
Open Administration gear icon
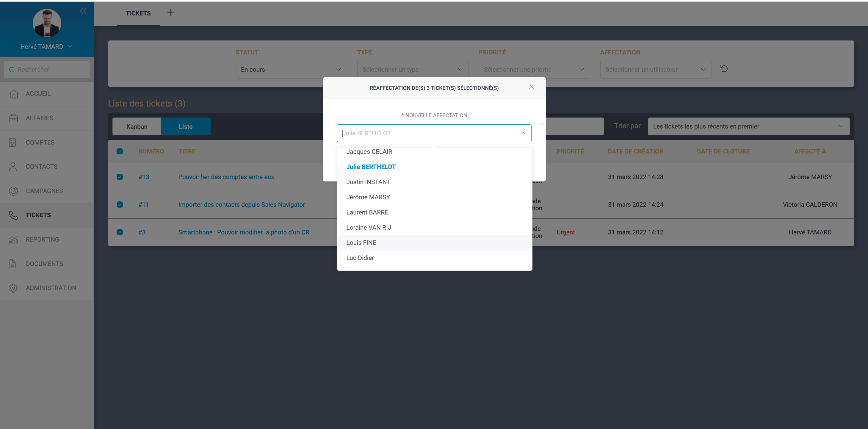click(x=13, y=288)
